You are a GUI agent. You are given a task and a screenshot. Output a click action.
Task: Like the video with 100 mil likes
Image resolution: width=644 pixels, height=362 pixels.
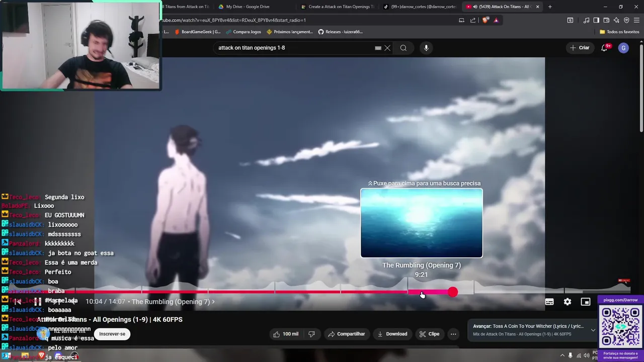tap(285, 334)
